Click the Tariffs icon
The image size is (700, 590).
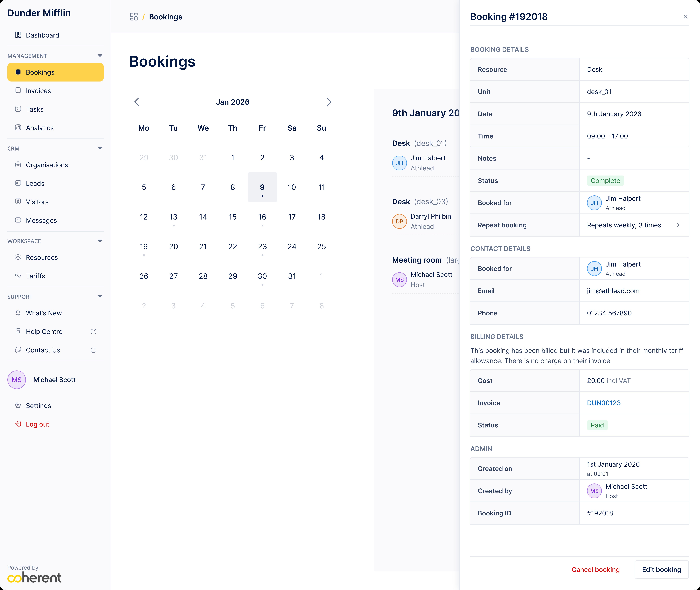[18, 276]
